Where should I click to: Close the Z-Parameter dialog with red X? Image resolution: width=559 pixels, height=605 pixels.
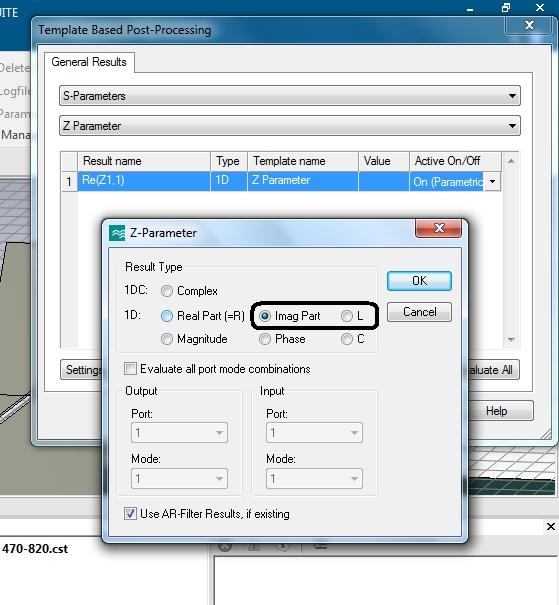point(438,228)
